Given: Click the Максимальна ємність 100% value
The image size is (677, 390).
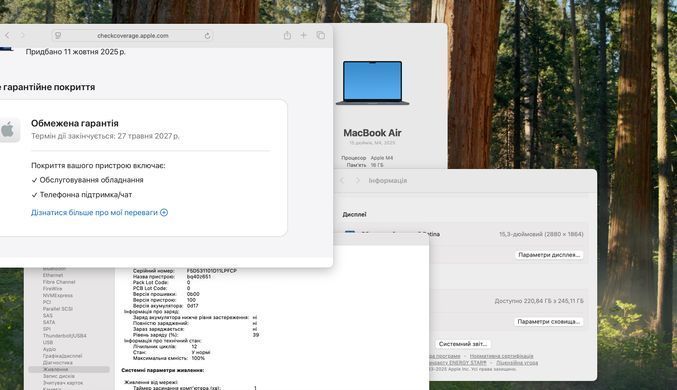Looking at the screenshot, I should 198,358.
